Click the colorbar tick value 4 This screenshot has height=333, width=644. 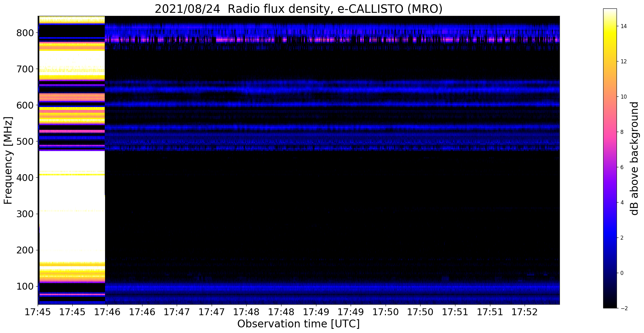(622, 203)
